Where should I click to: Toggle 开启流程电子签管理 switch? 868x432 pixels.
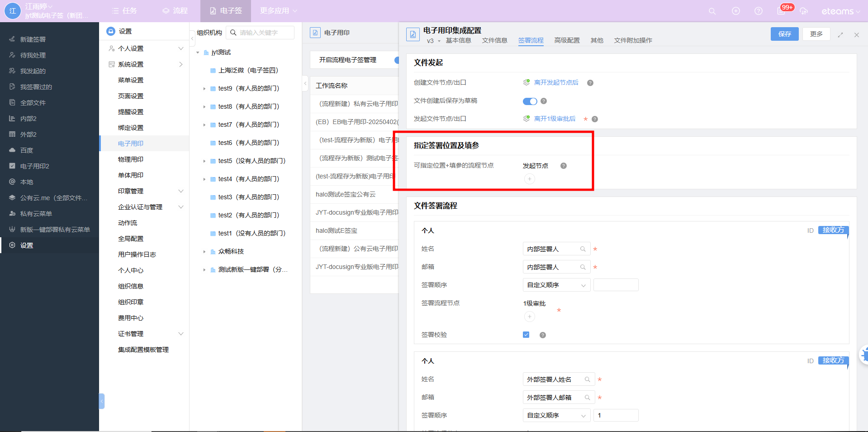pos(396,60)
